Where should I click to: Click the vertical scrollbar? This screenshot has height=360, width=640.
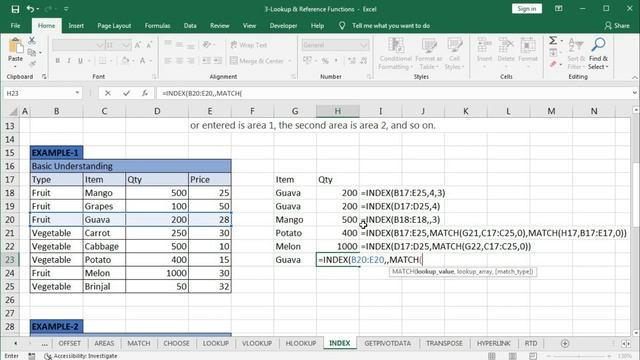636,220
